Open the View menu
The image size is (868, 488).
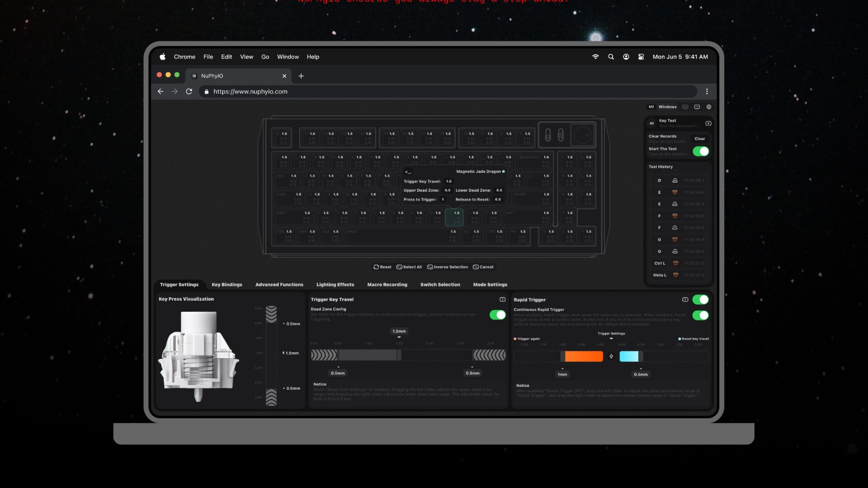[x=246, y=56]
